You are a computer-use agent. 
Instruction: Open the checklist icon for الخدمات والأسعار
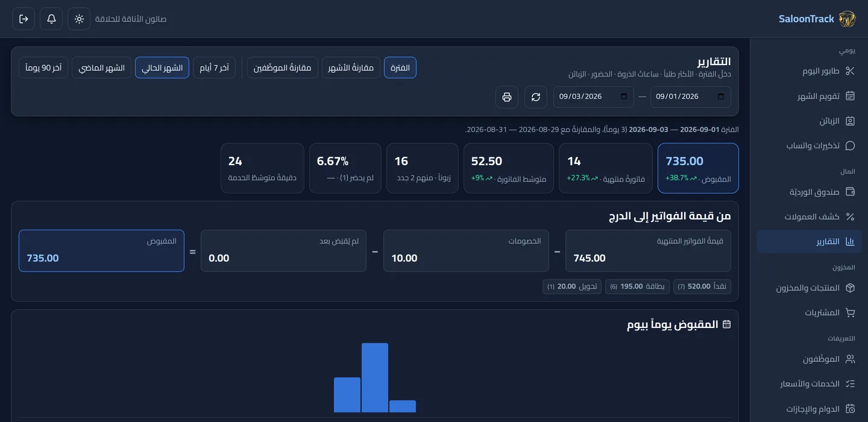(850, 384)
